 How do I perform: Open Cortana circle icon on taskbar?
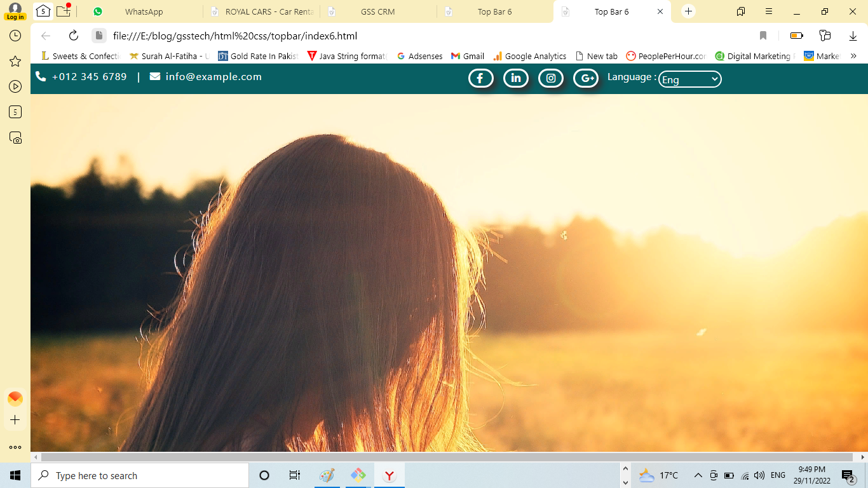point(264,475)
